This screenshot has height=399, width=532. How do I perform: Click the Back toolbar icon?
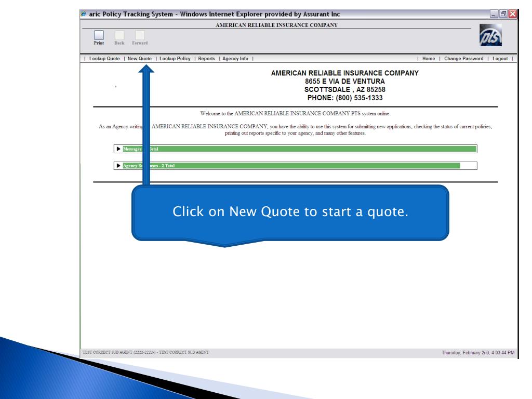[119, 35]
